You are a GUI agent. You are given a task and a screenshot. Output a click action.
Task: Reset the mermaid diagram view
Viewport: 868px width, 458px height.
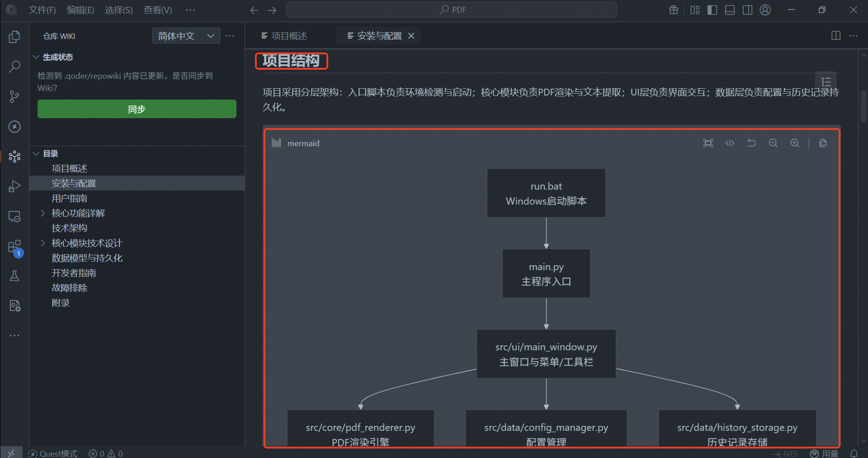click(x=751, y=143)
